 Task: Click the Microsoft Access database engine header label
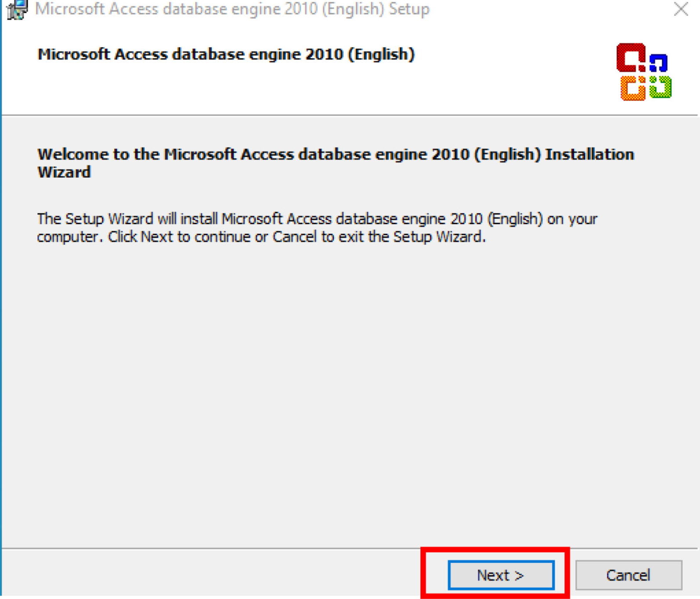click(228, 54)
